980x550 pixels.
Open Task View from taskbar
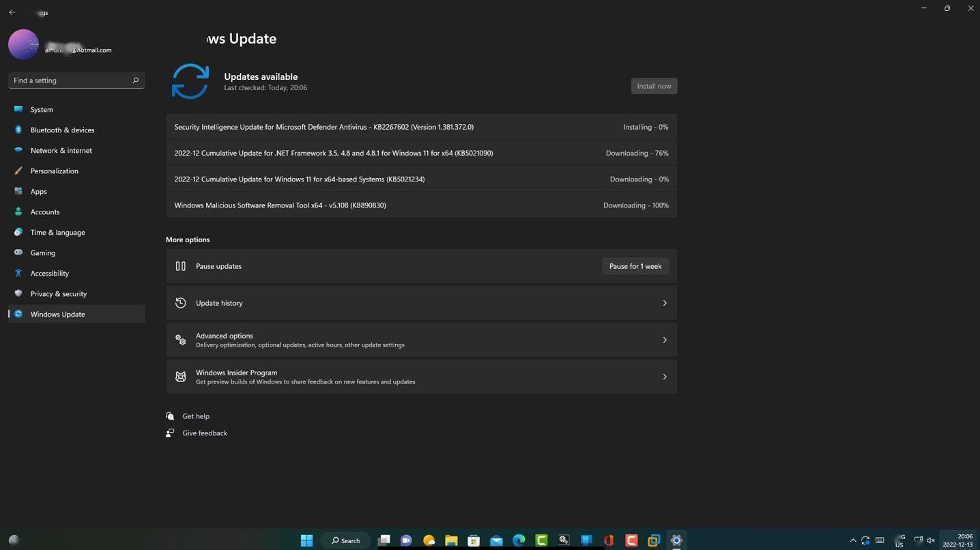[384, 540]
